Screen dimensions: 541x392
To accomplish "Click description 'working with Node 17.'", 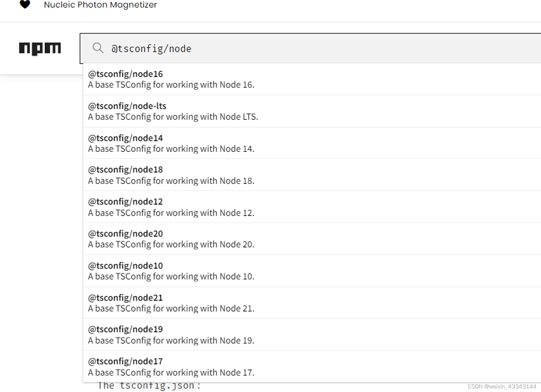I will pyautogui.click(x=210, y=373).
